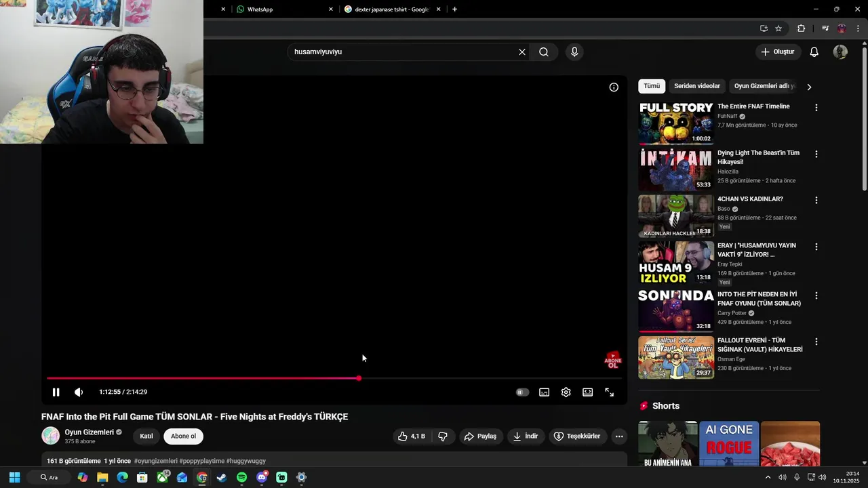Send thanks via Teşekkürler button

577,436
